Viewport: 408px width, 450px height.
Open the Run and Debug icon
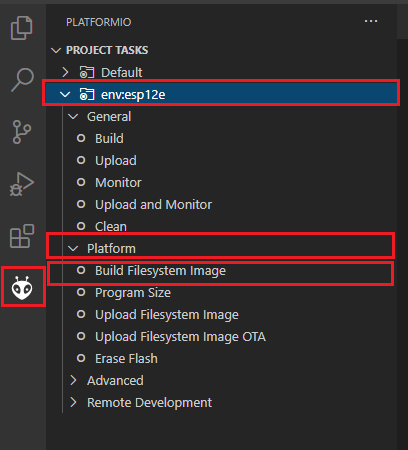coord(22,184)
